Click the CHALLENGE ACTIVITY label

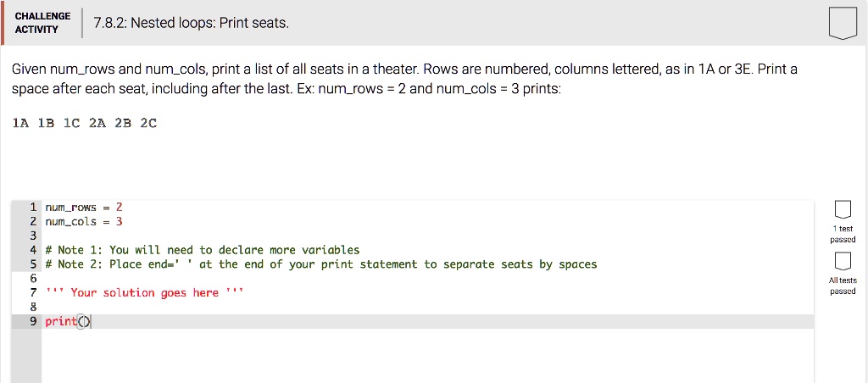42,23
